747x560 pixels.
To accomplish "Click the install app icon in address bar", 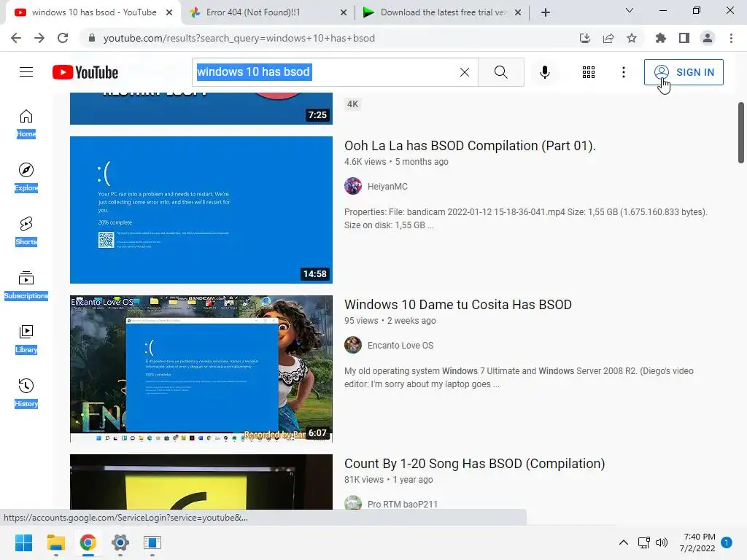I will click(x=585, y=38).
